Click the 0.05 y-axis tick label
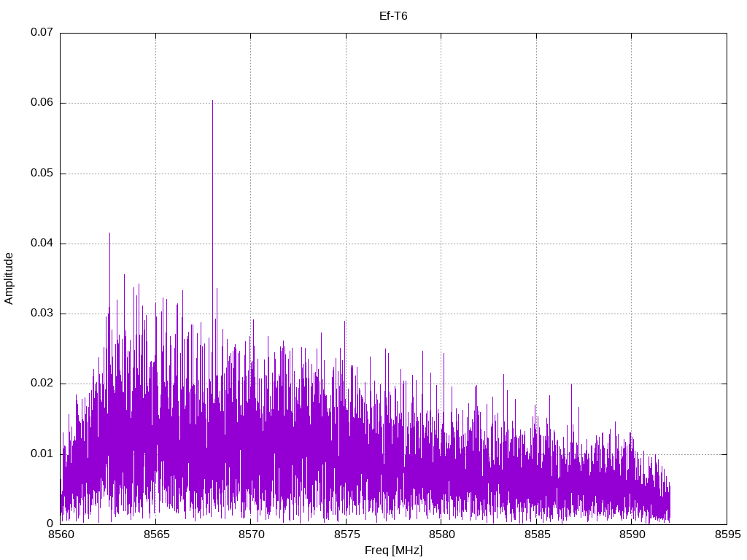This screenshot has width=747, height=560. [x=42, y=174]
